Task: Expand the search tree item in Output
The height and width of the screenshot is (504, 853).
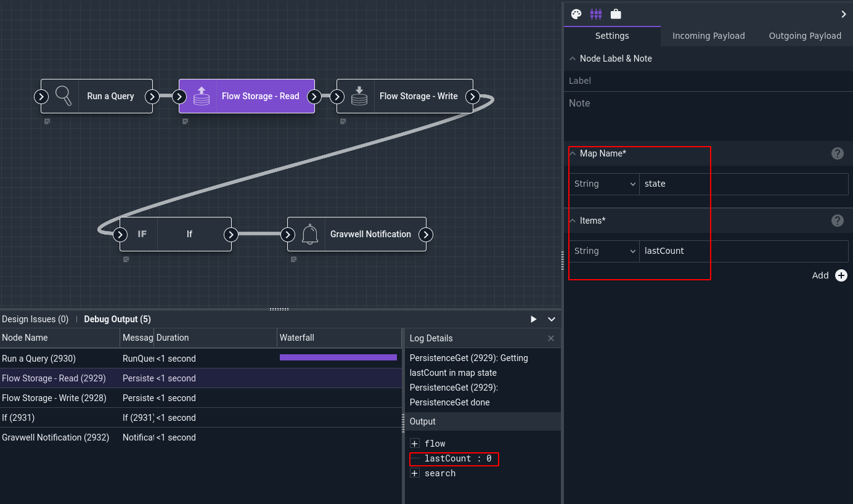Action: [415, 473]
